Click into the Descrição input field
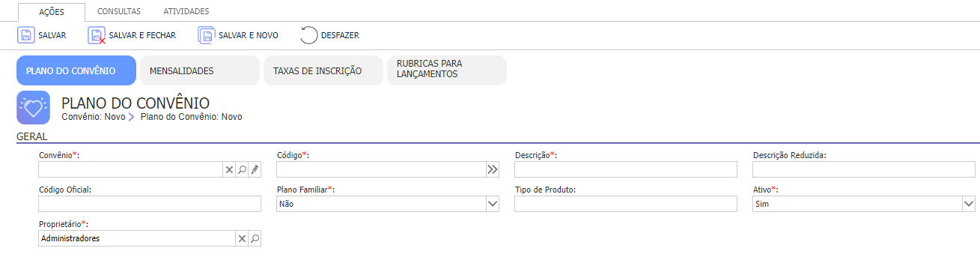 point(626,170)
